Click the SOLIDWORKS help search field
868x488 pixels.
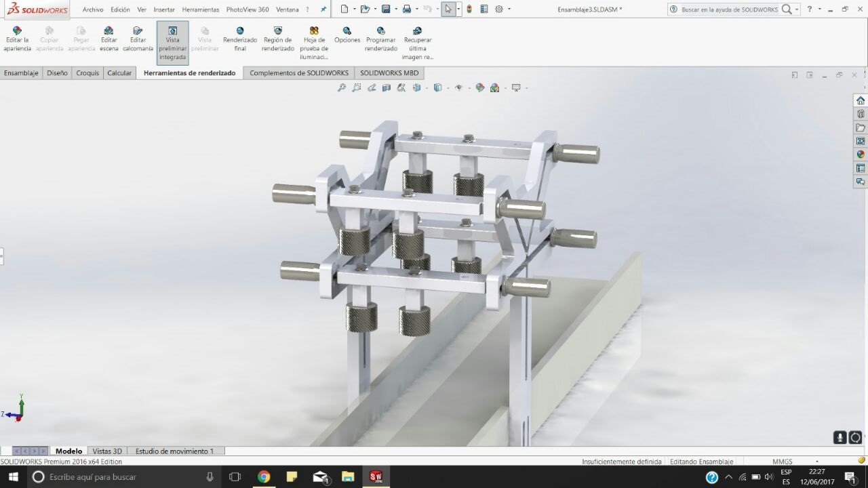(x=729, y=9)
